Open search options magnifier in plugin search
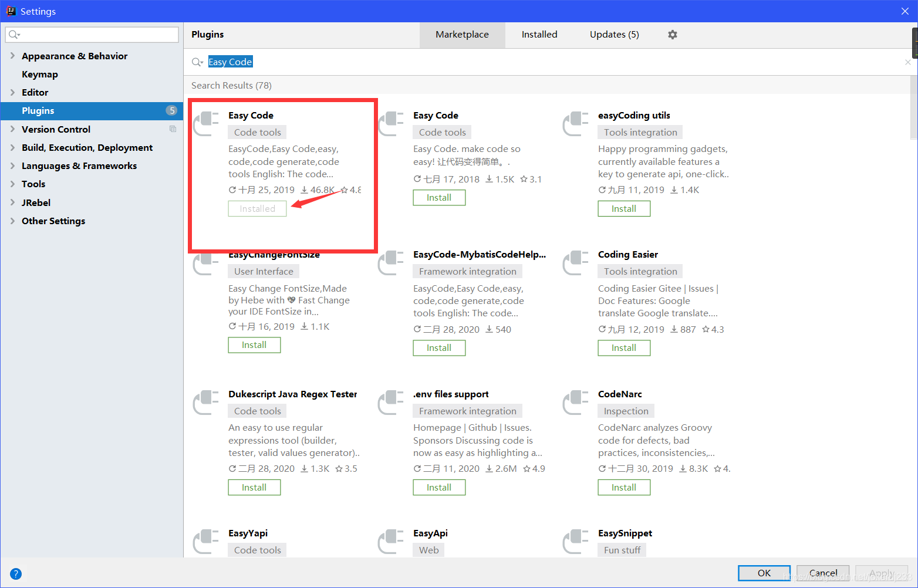This screenshot has height=588, width=918. 197,62
